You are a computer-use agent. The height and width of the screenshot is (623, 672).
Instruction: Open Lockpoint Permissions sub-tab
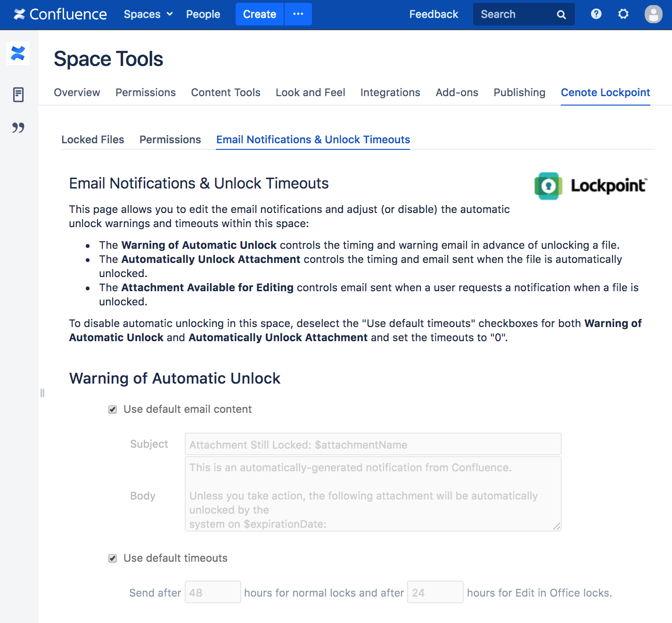click(170, 139)
